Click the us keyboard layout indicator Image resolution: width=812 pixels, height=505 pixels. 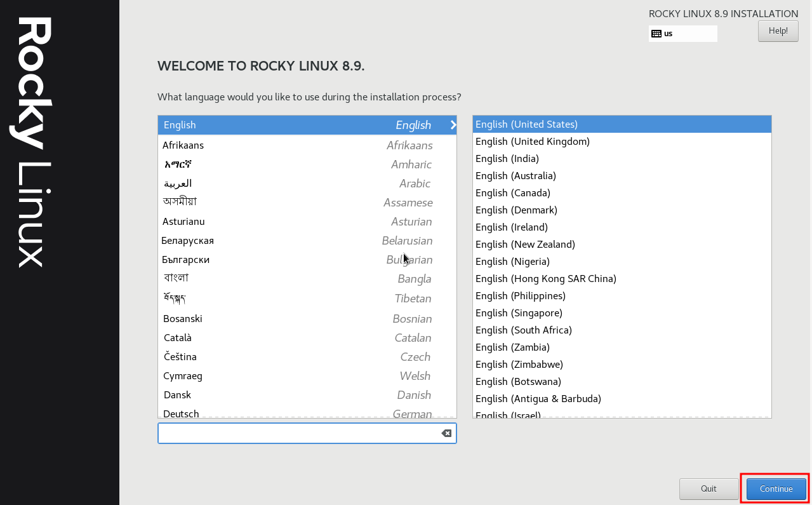[x=683, y=34]
